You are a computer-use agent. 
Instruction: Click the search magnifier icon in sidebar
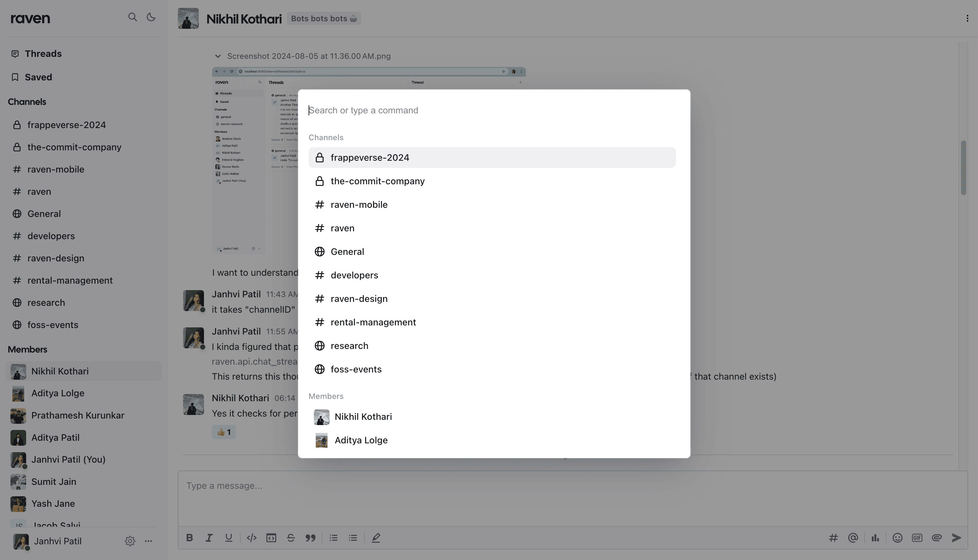click(x=132, y=17)
